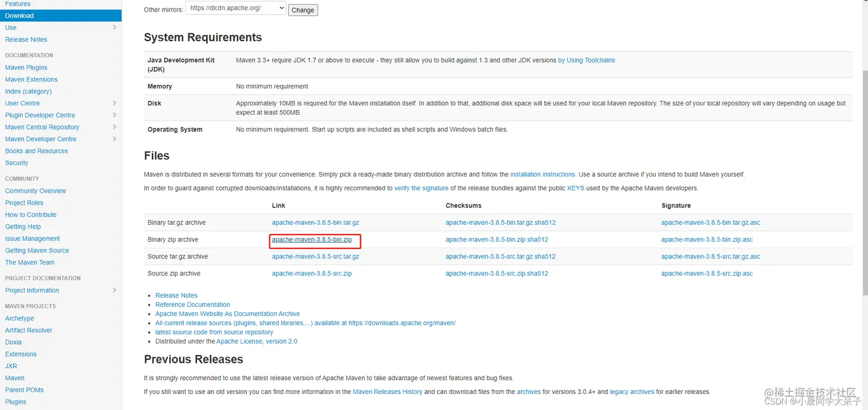868x410 pixels.
Task: Open Community Overview sidebar link
Action: point(36,191)
